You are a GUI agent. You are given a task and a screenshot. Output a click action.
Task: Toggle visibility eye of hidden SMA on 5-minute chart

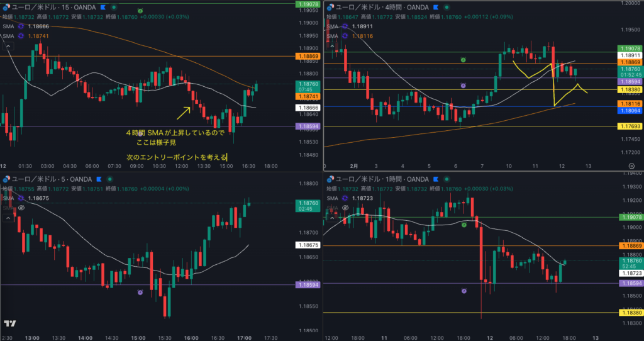[x=21, y=207]
